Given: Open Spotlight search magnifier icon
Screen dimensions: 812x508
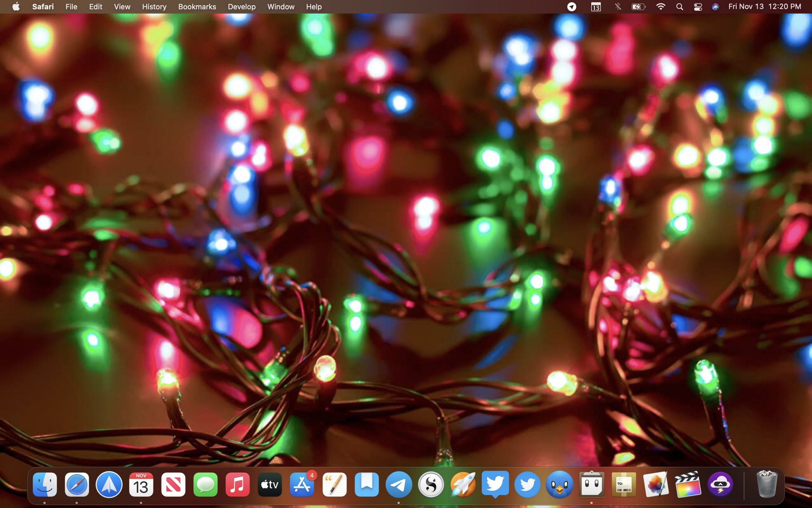Looking at the screenshot, I should pos(680,7).
